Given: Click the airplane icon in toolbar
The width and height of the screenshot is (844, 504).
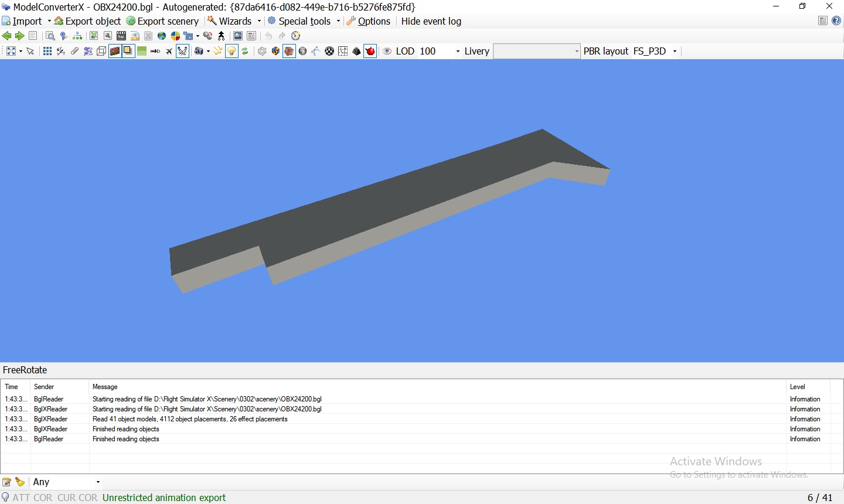Looking at the screenshot, I should (x=169, y=51).
